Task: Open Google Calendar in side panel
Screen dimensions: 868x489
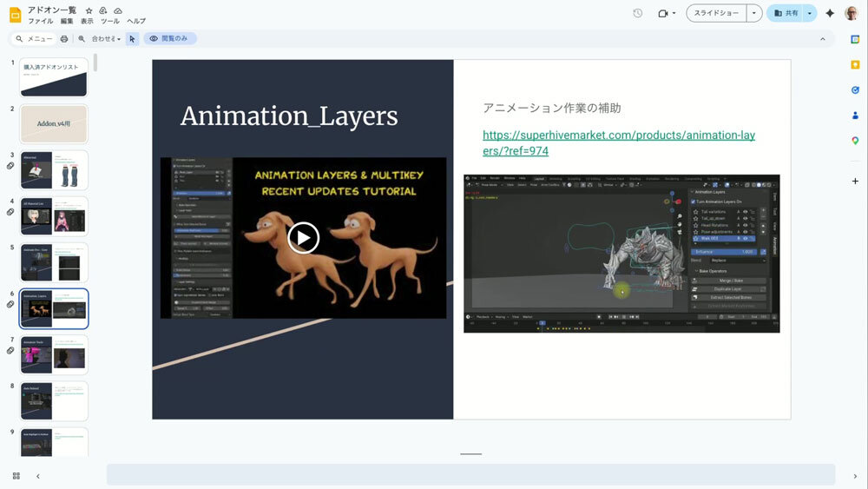Action: [x=855, y=39]
